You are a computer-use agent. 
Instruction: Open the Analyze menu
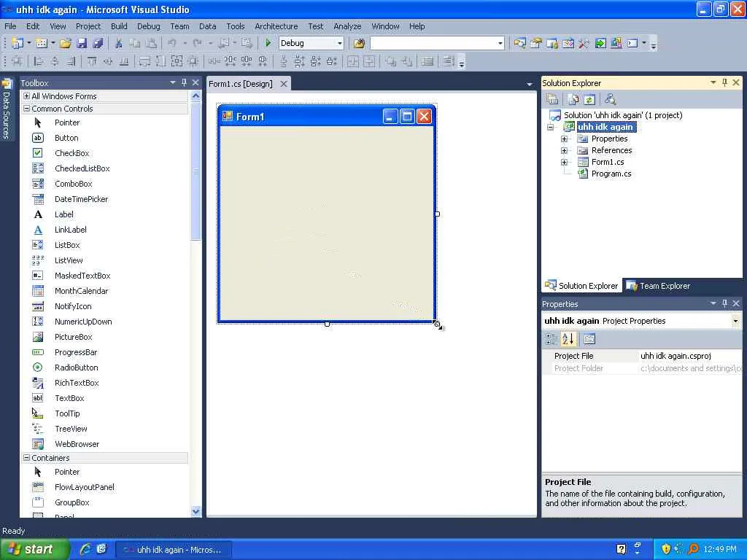(347, 26)
